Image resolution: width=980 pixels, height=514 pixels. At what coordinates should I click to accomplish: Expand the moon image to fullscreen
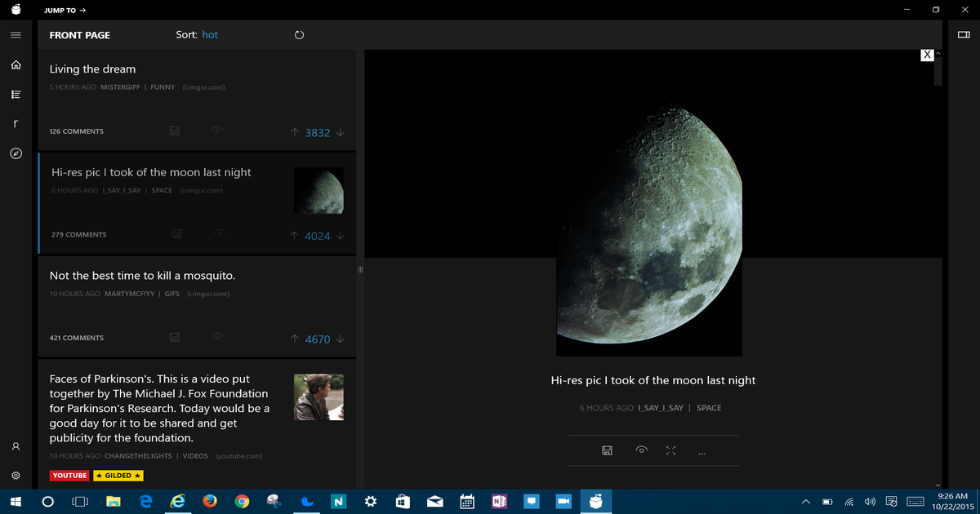click(x=671, y=450)
